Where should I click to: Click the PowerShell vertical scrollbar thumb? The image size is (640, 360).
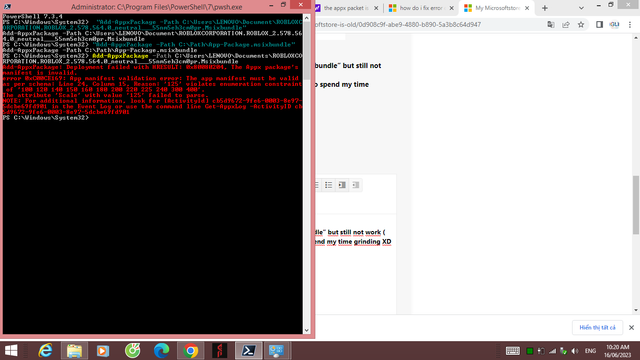307,51
